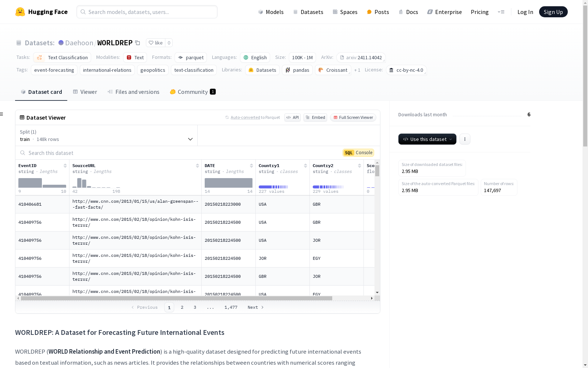Sort the SourceURL column
This screenshot has width=588, height=368.
point(197,166)
